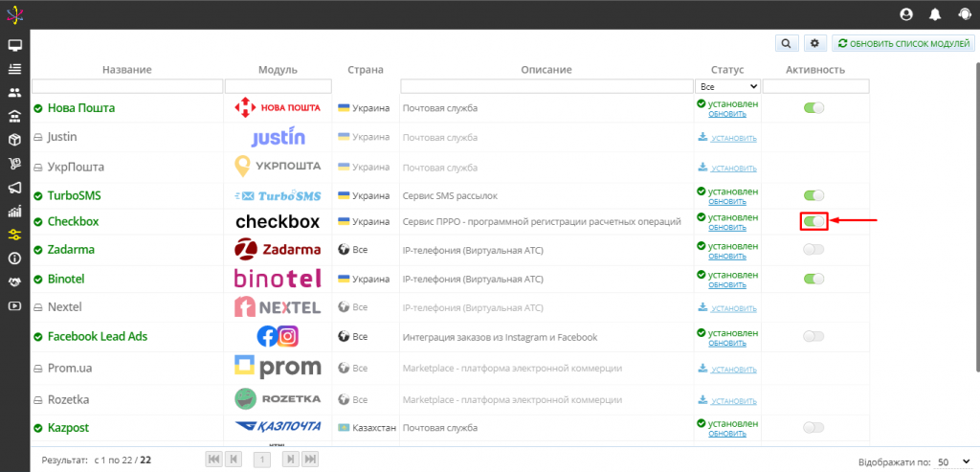Click ОБНОВИТЬ link for Kazpost

coord(727,434)
